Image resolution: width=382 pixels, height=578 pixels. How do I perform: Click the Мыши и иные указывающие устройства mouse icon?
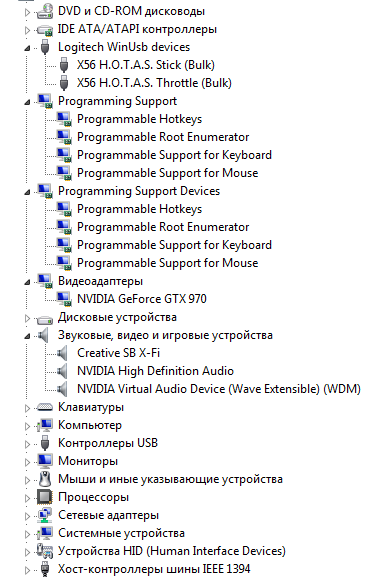45,479
